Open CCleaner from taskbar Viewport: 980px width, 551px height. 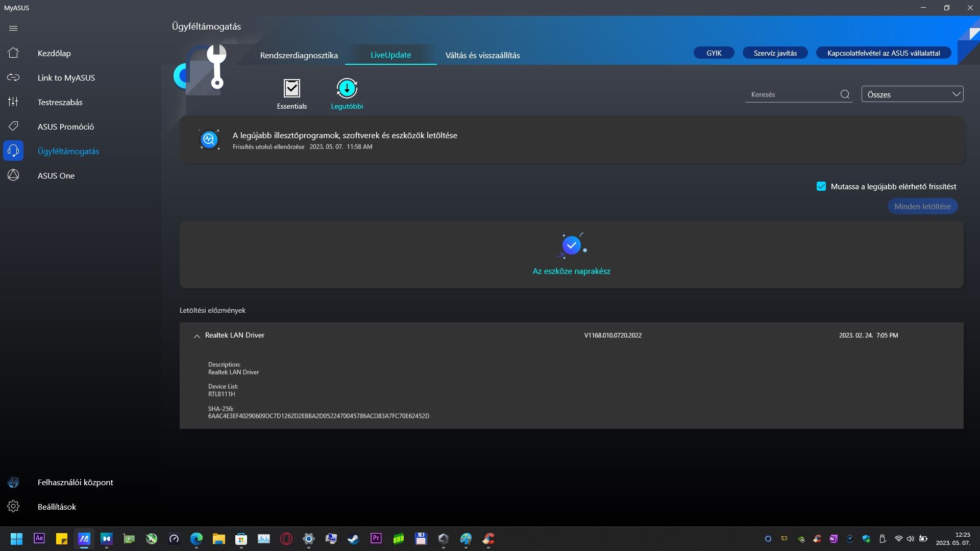(488, 539)
